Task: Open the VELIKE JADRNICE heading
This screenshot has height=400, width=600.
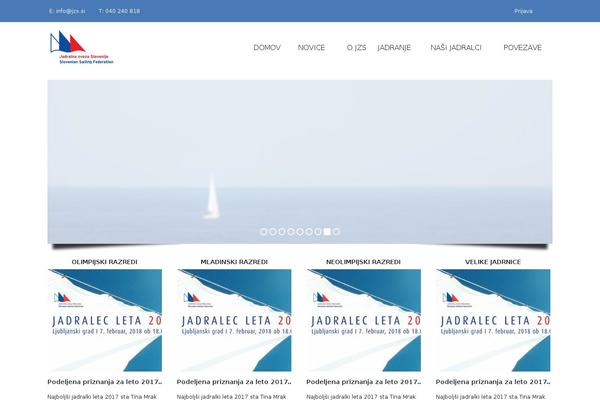Action: pos(493,262)
